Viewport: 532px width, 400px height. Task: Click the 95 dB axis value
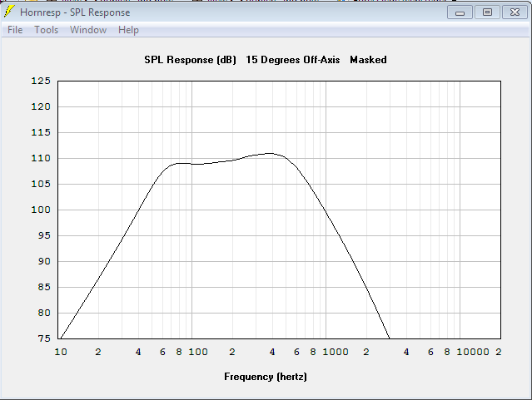(44, 235)
